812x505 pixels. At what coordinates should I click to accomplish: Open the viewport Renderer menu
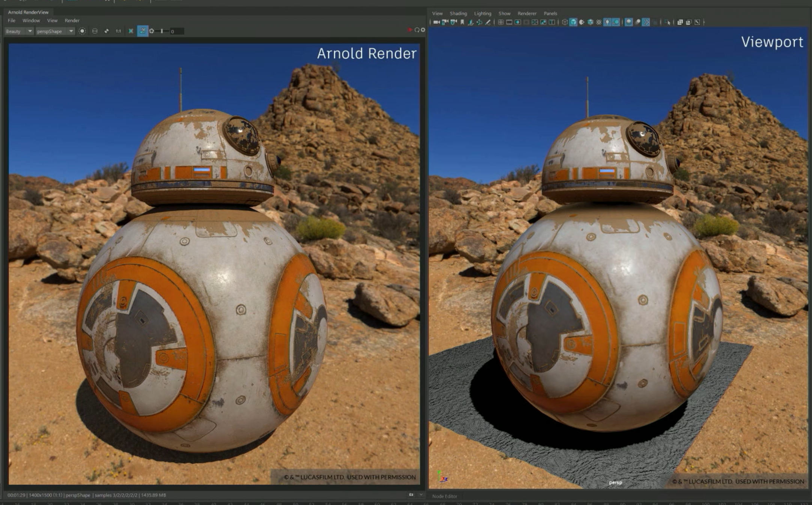point(527,14)
